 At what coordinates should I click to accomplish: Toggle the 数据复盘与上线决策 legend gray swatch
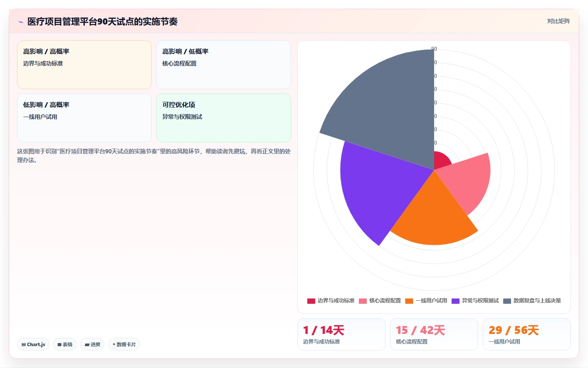click(x=507, y=301)
